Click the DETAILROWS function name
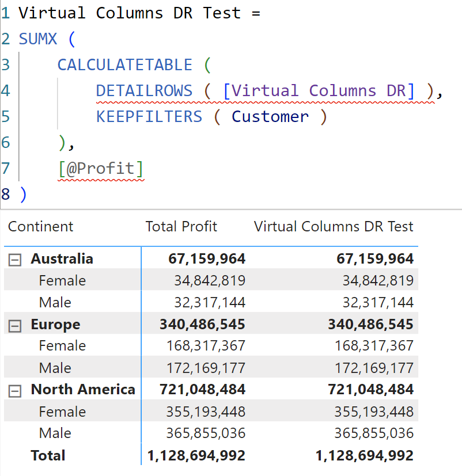 [x=144, y=90]
